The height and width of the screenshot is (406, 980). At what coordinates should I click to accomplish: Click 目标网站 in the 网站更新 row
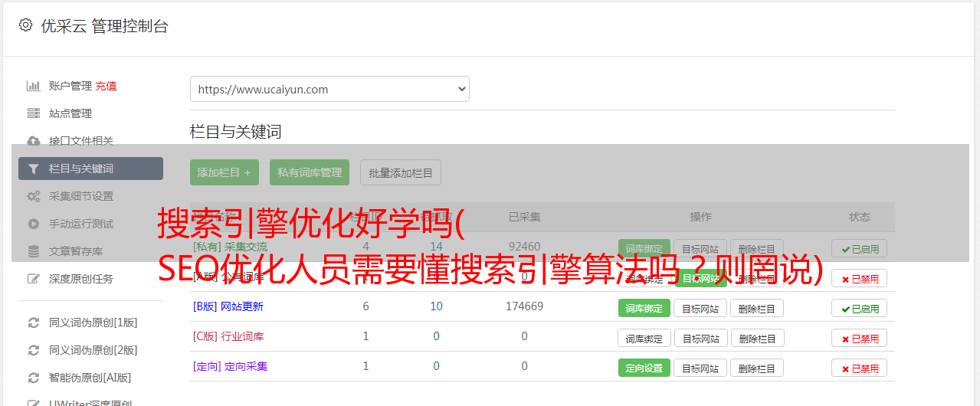coord(700,308)
